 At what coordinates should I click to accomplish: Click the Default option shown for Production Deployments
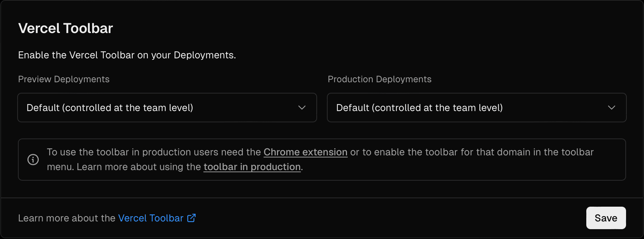(x=419, y=108)
